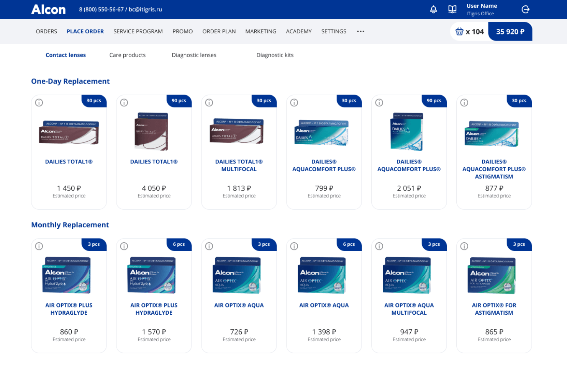Click DAILIES TOTAL1 90 pcs box image
This screenshot has height=392, width=567.
coord(152,132)
